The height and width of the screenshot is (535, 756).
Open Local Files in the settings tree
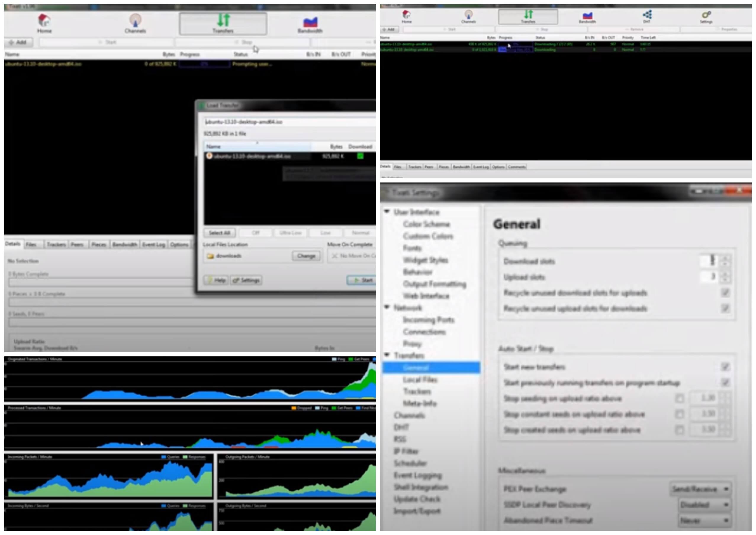pyautogui.click(x=420, y=380)
